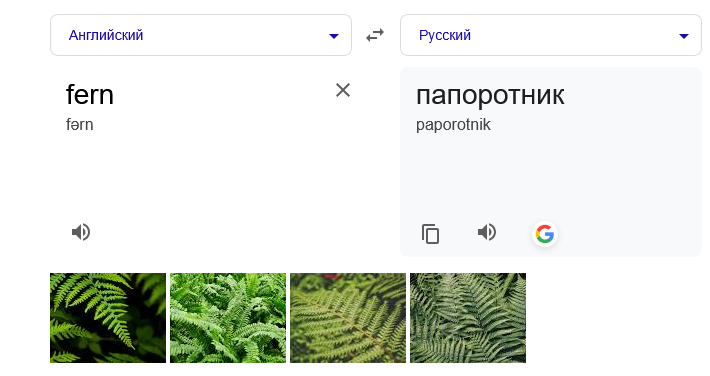This screenshot has height=376, width=710.
Task: Open the second fern image thumbnail
Action: [228, 318]
